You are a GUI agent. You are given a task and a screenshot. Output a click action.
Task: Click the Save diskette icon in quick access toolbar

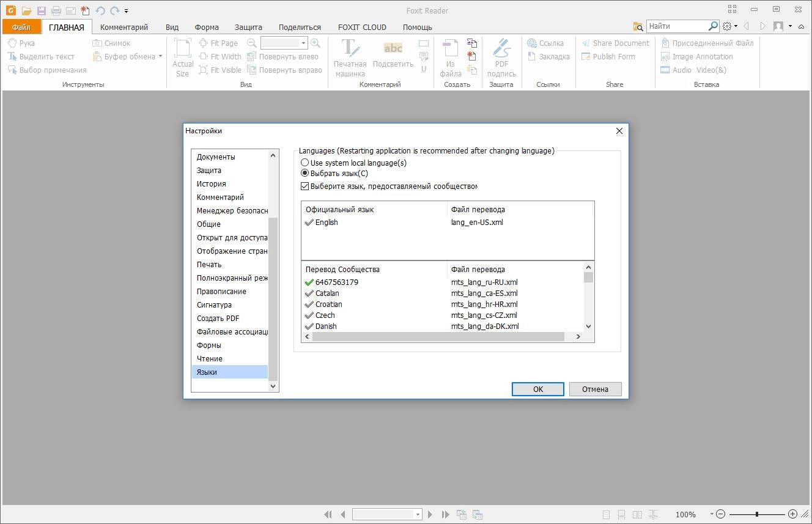[x=42, y=10]
